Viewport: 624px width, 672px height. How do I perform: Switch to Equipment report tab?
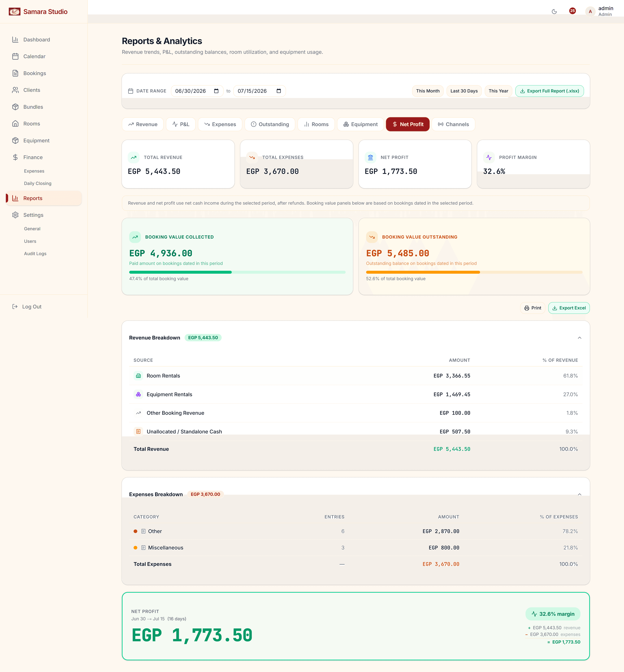click(x=360, y=124)
